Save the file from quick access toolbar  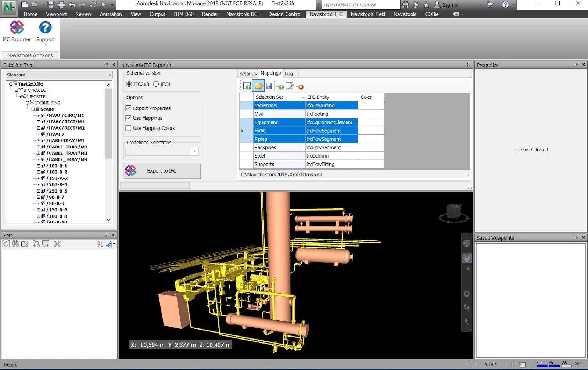point(51,4)
